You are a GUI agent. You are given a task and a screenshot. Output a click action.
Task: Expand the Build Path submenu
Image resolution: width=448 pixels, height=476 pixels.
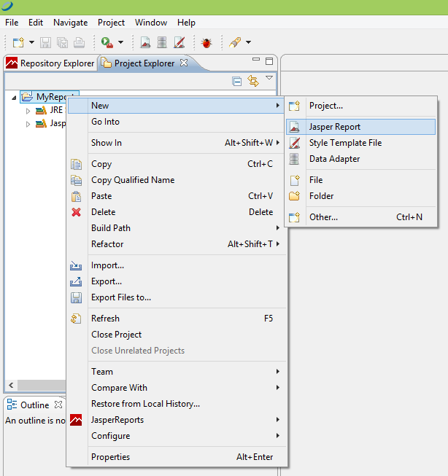point(177,228)
